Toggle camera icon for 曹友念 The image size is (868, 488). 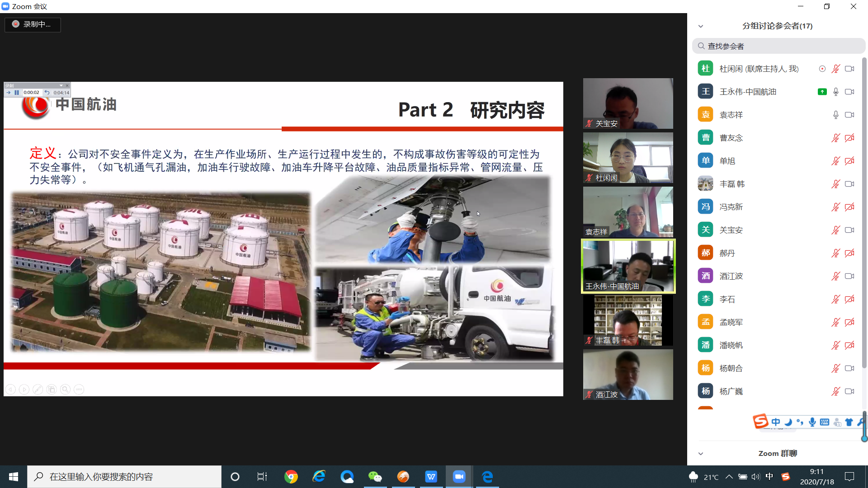tap(849, 138)
